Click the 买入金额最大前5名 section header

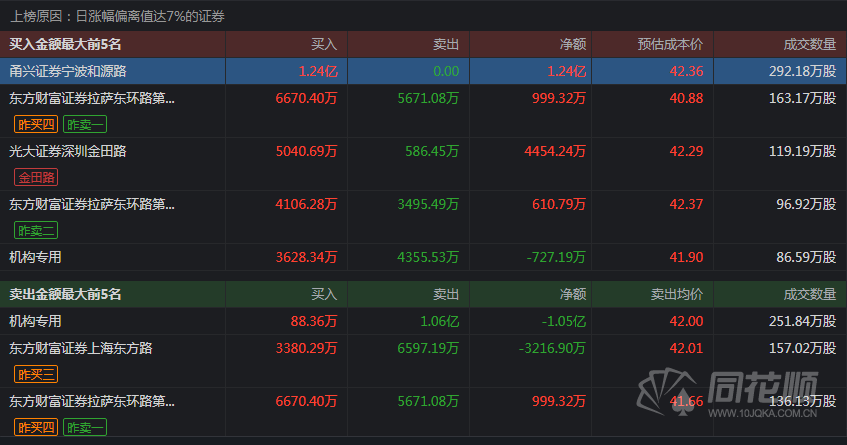(65, 44)
